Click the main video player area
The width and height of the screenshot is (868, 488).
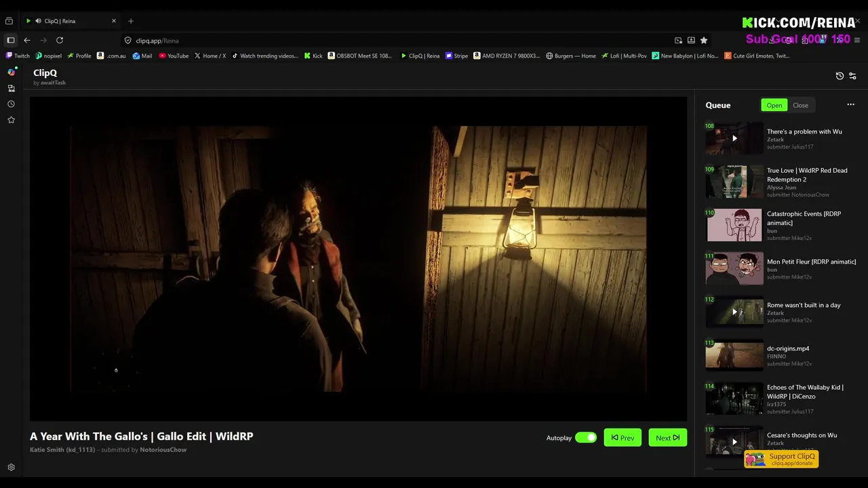coord(358,258)
